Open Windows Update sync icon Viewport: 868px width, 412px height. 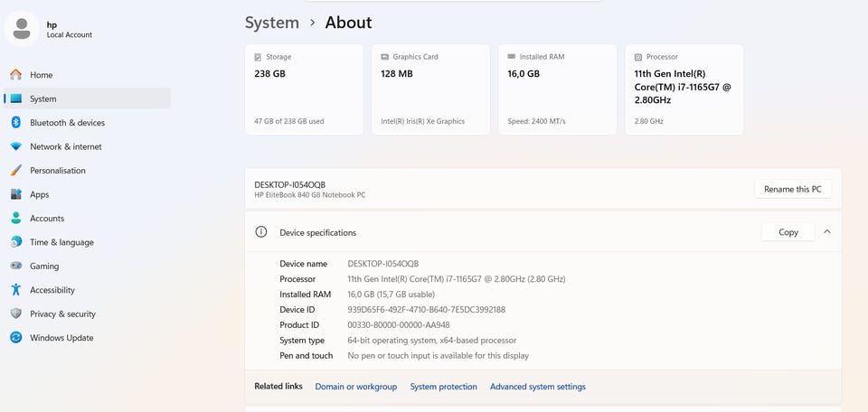click(x=16, y=337)
